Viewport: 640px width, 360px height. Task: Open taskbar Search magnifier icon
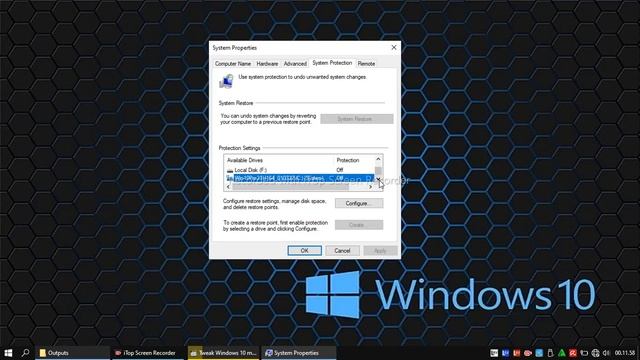[x=25, y=353]
